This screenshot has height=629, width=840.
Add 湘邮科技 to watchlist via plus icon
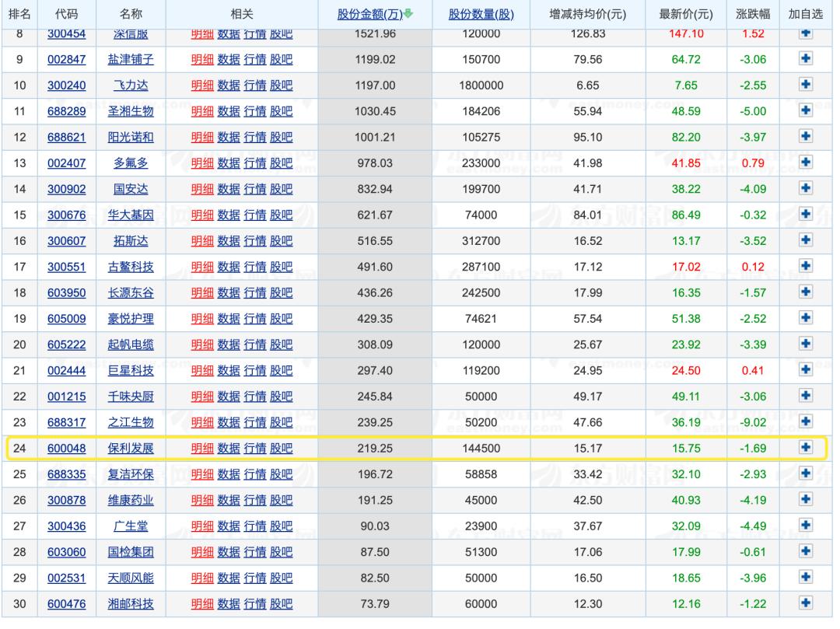point(805,603)
